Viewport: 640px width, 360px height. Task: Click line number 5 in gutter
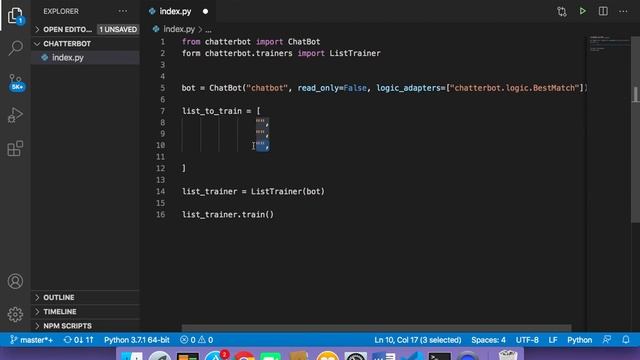162,88
